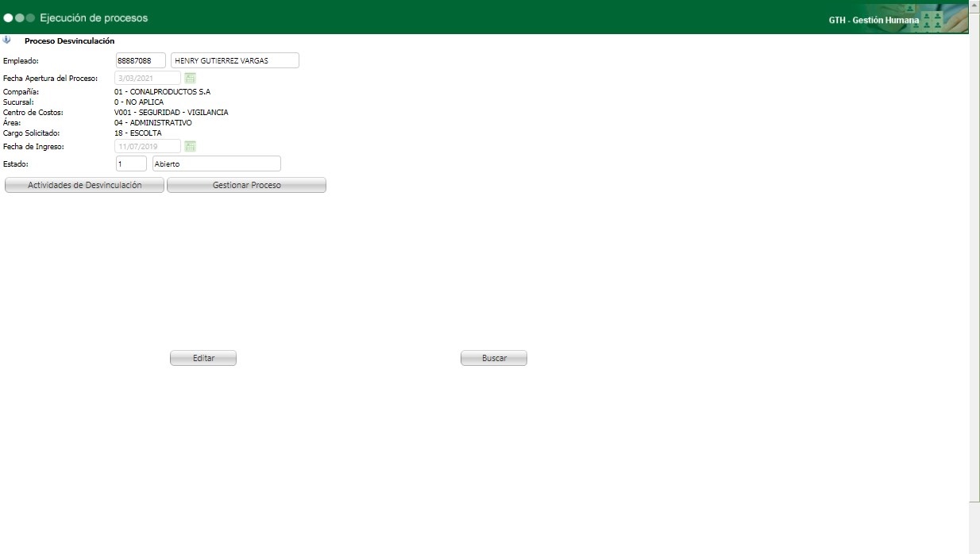Image resolution: width=980 pixels, height=554 pixels.
Task: Click the small icon beside Proceso Desvinculación
Action: [7, 40]
